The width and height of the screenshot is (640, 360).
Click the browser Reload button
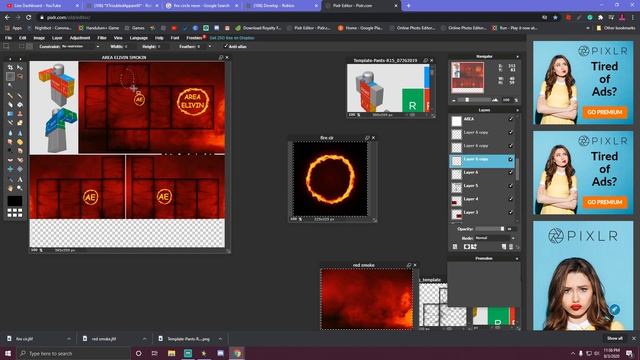[29, 18]
